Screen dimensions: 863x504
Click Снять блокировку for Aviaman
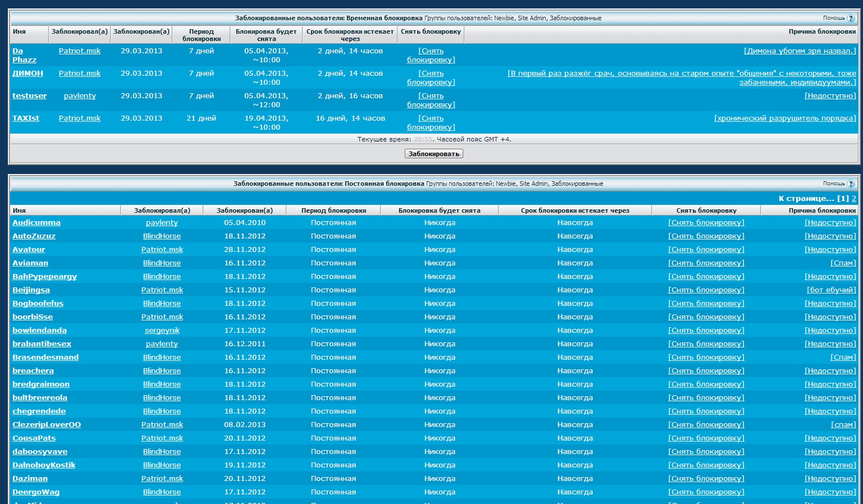tap(706, 263)
